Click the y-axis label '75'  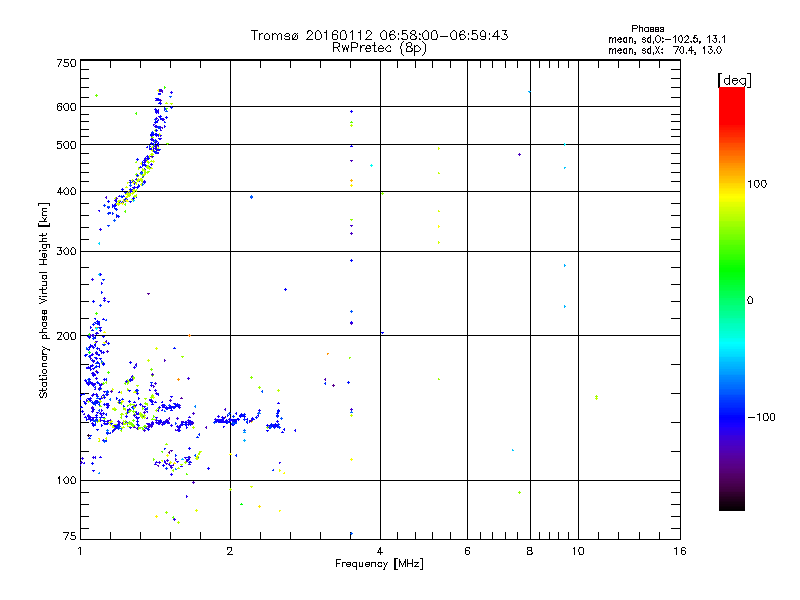point(70,536)
